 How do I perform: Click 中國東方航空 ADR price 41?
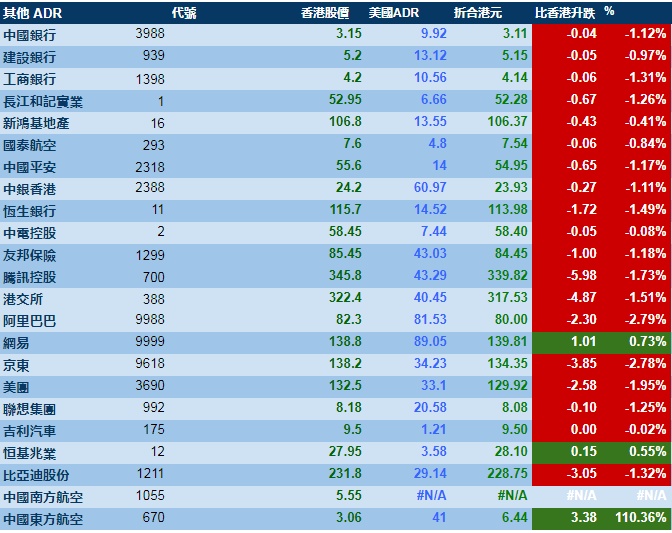(439, 518)
